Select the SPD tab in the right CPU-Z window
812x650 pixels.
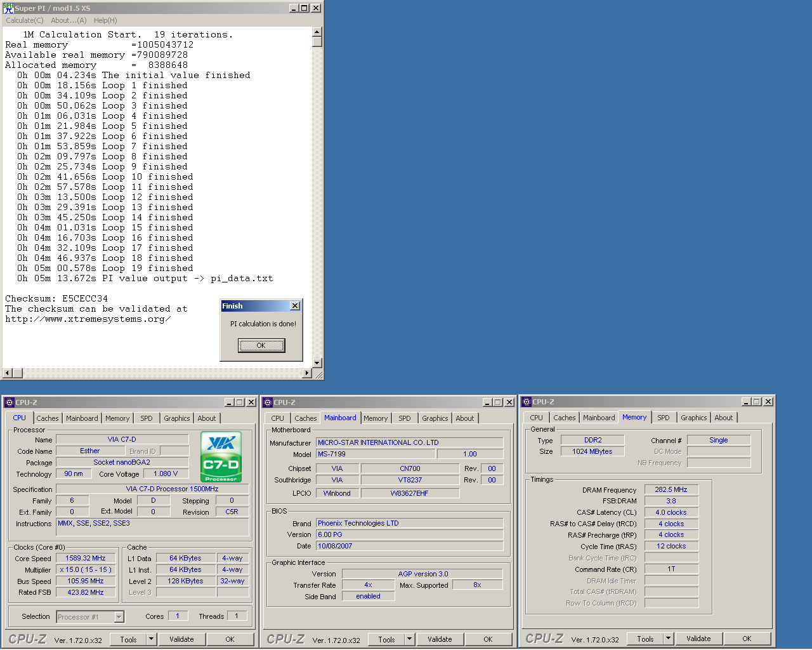click(664, 418)
